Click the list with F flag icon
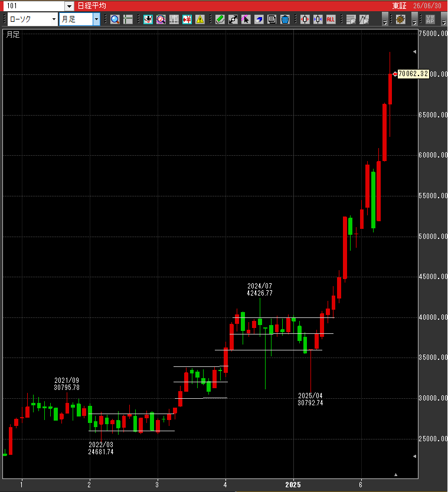The height and width of the screenshot is (492, 448). (x=351, y=19)
